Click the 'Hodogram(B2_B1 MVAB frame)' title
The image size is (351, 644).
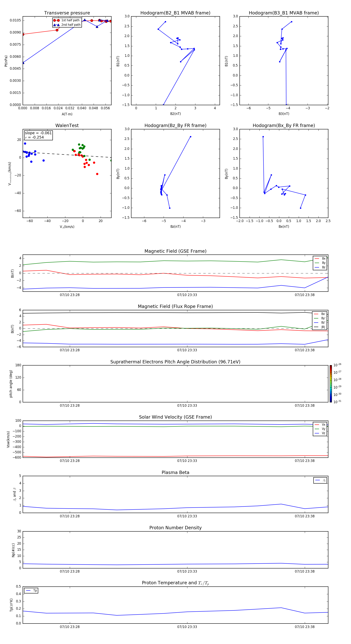175,13
